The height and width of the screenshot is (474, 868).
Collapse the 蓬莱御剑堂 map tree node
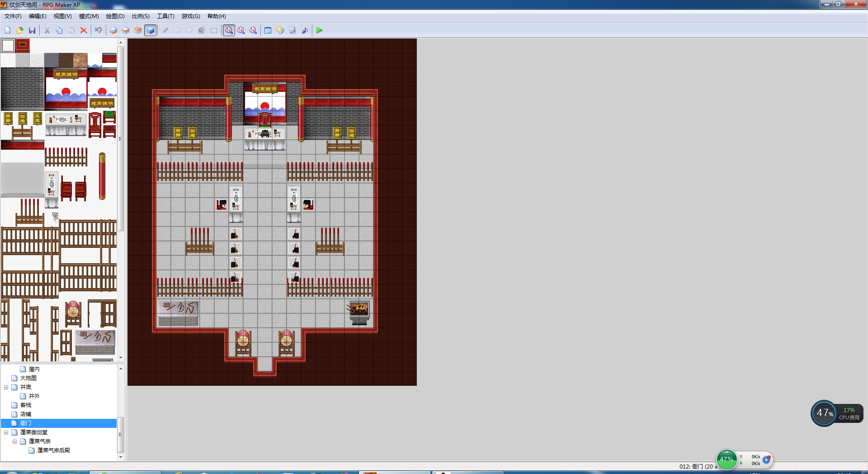click(x=6, y=432)
